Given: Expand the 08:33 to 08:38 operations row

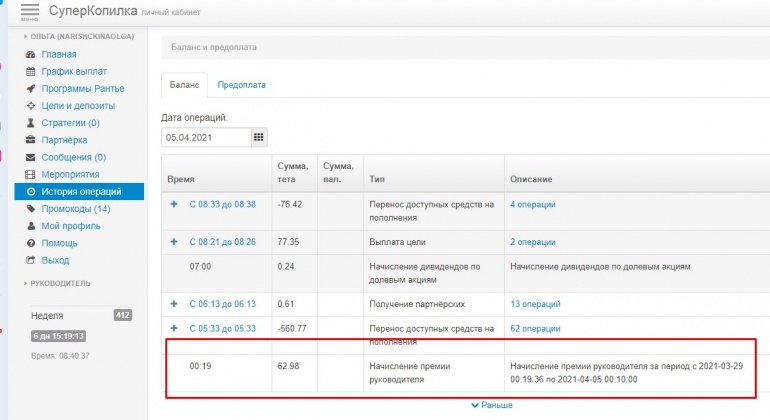Looking at the screenshot, I should (175, 204).
